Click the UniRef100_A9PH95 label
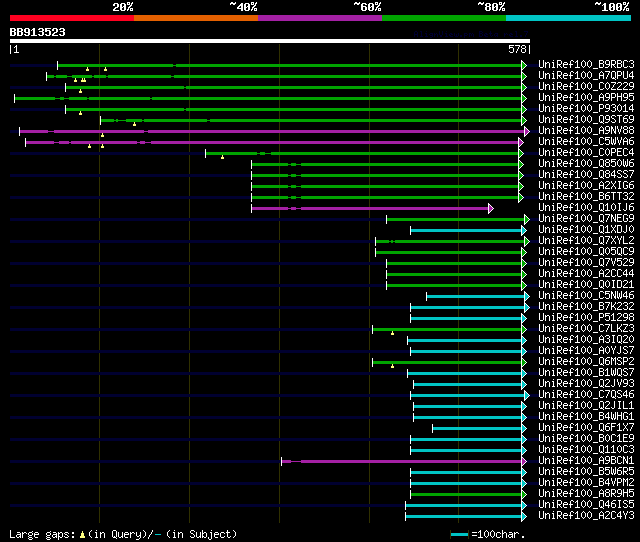640x542 pixels. [586, 98]
